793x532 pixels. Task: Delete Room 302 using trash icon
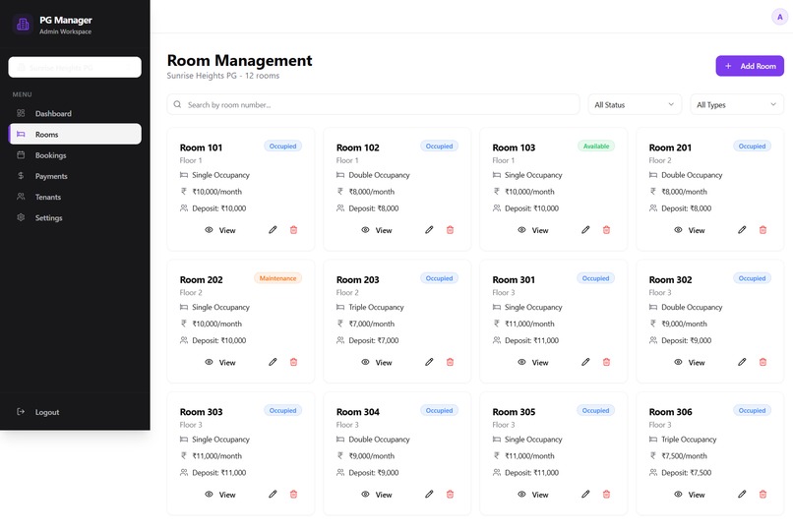coord(762,362)
